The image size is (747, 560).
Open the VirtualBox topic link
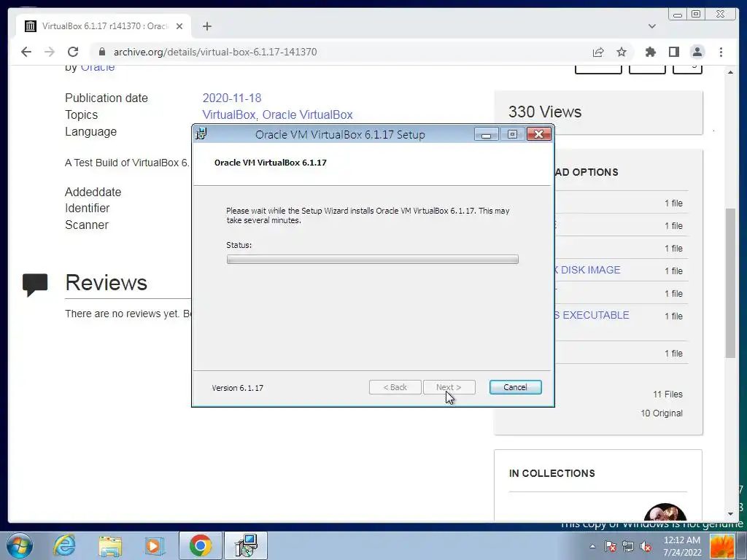click(x=230, y=114)
